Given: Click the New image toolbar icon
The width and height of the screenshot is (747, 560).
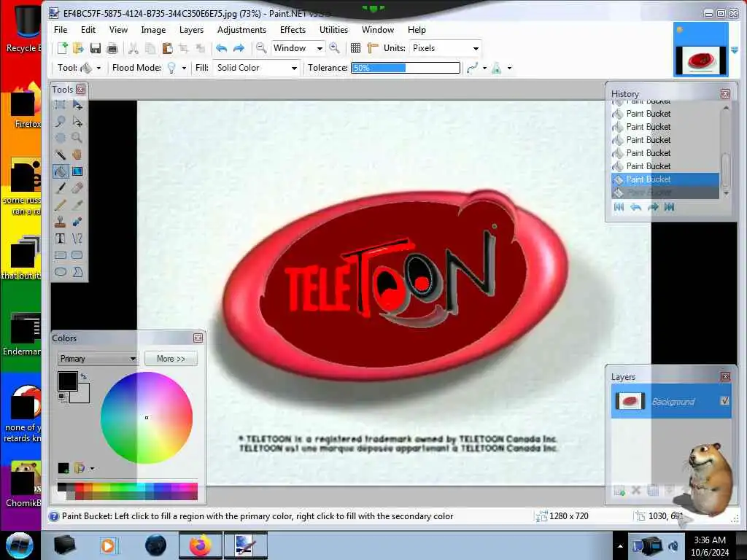Looking at the screenshot, I should [63, 48].
